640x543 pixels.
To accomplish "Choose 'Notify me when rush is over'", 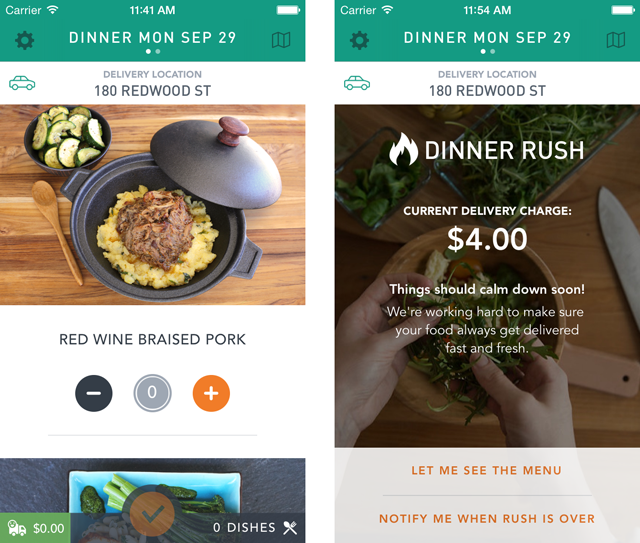I will (487, 519).
